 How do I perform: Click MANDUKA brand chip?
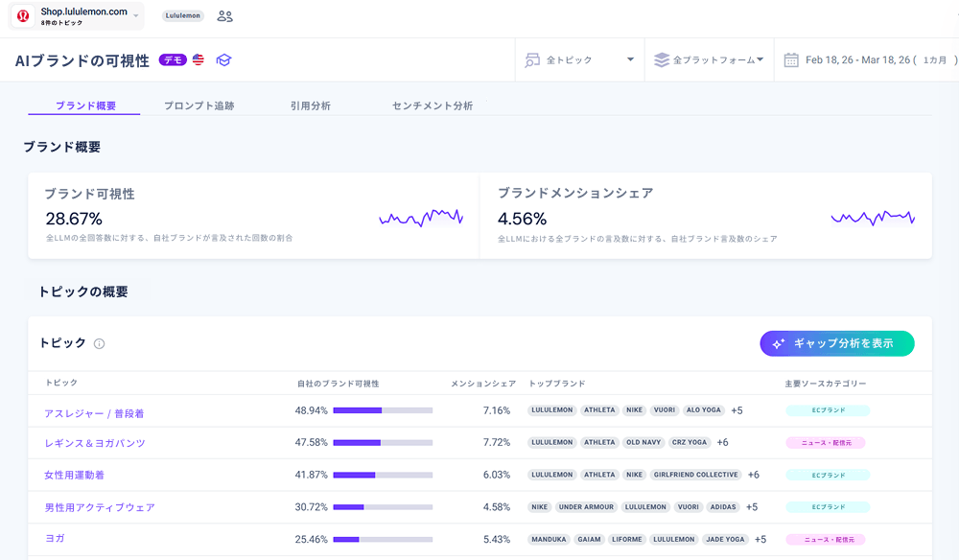point(549,540)
